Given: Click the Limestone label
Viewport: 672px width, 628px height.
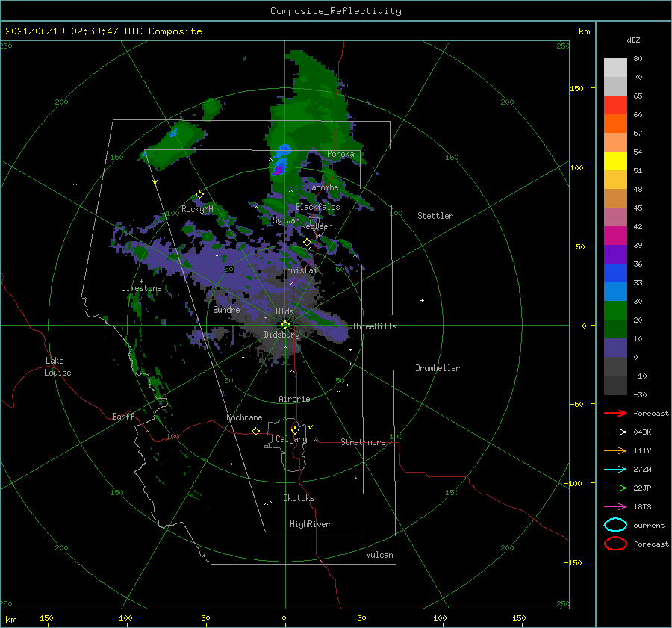Looking at the screenshot, I should [x=141, y=288].
